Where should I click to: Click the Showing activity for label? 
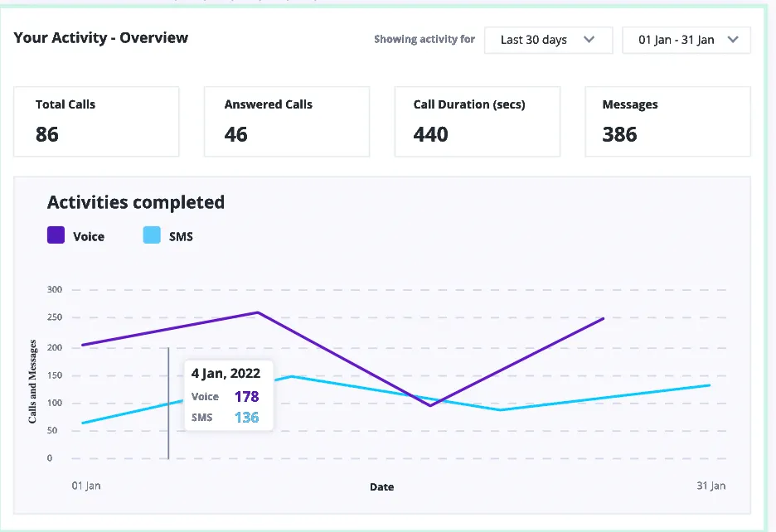click(424, 39)
